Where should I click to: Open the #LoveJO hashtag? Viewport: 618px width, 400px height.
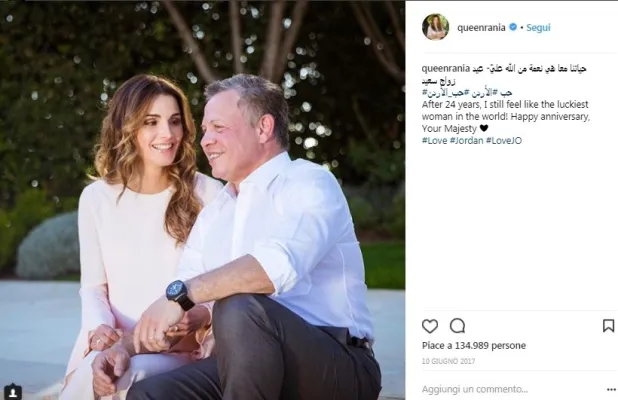pos(504,141)
